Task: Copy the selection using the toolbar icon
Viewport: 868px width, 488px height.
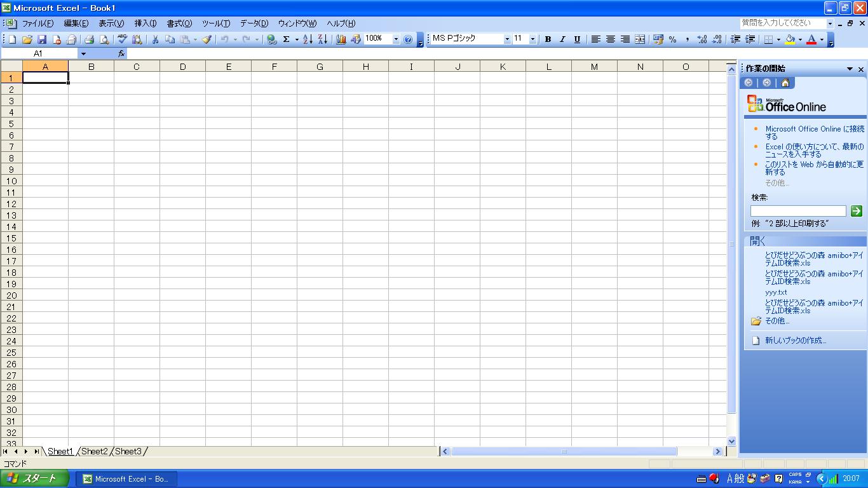Action: tap(170, 39)
